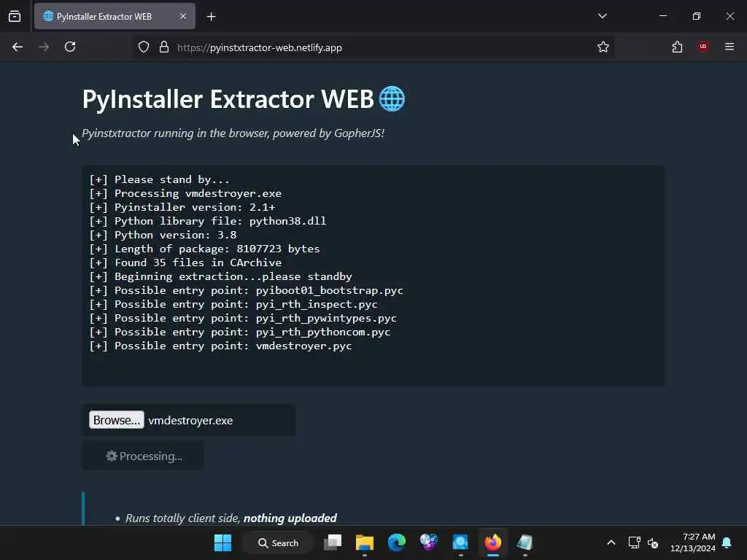The height and width of the screenshot is (560, 747).
Task: Click the 'pyi_rth_pythoncom.pyc' entry point line
Action: 239,332
